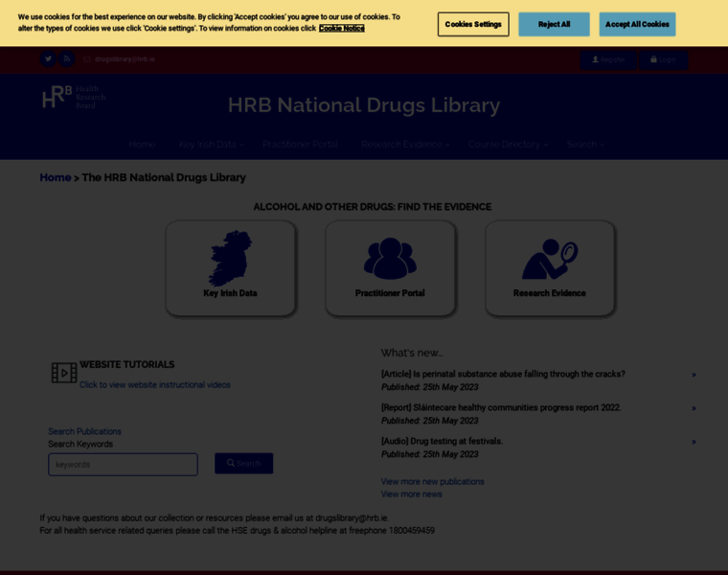Reject all cookies
728x575 pixels.
point(554,24)
